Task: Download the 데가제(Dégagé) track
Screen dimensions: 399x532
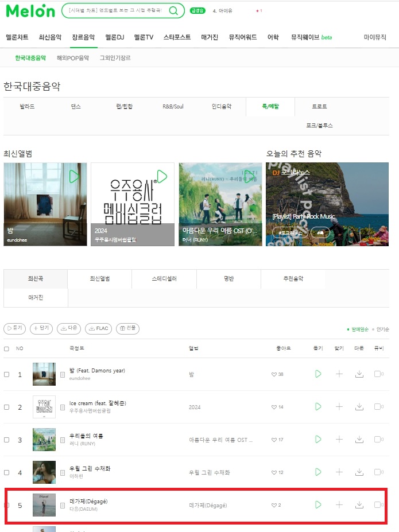Action: (x=359, y=505)
